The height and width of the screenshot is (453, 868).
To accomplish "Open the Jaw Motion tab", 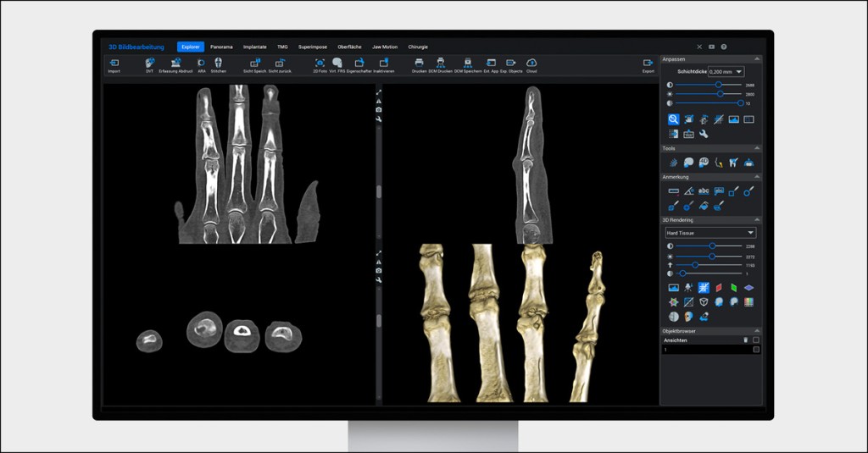I will (x=384, y=47).
